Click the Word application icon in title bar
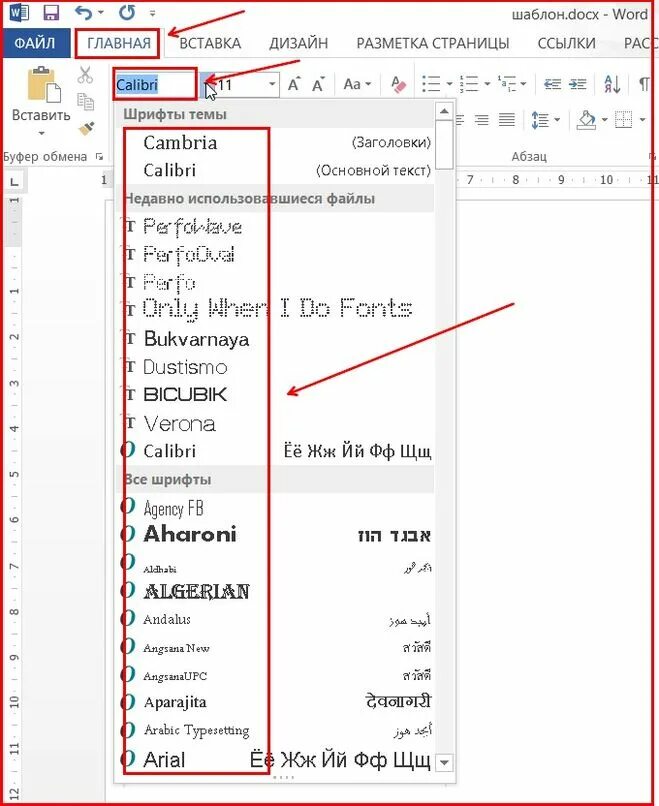The image size is (659, 806). [x=19, y=12]
